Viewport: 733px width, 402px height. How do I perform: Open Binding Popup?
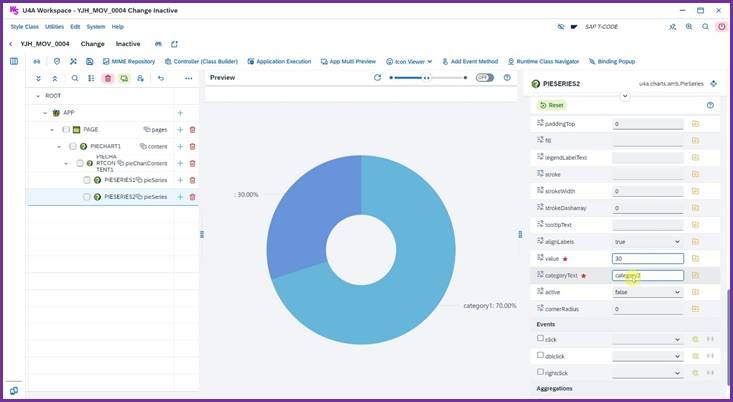[611, 61]
